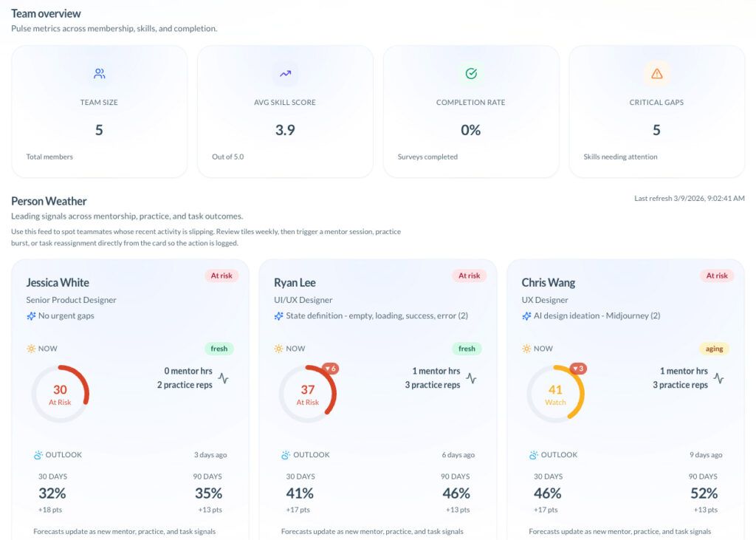Screen dimensions: 756x540
Task: Click the Critical Gaps warning triangle icon
Action: [656, 73]
